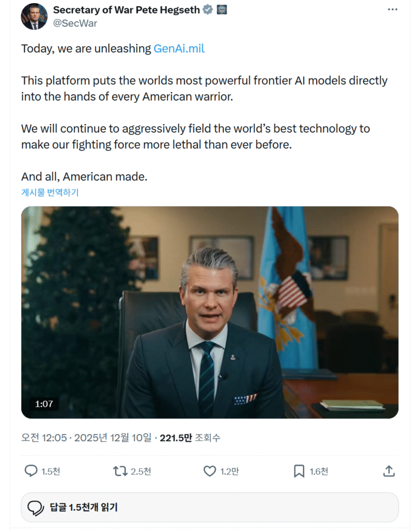418x532 pixels.
Task: Click the @SecWar handle
Action: (75, 23)
